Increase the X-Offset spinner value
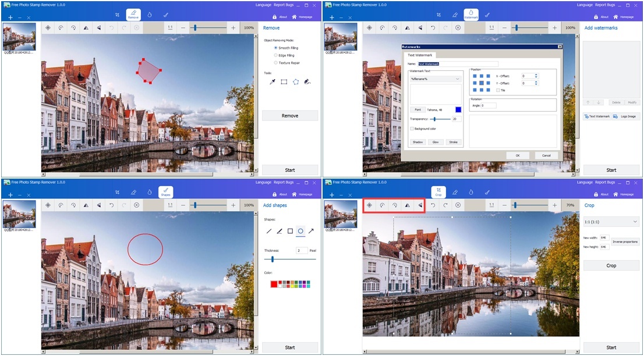 pyautogui.click(x=536, y=74)
